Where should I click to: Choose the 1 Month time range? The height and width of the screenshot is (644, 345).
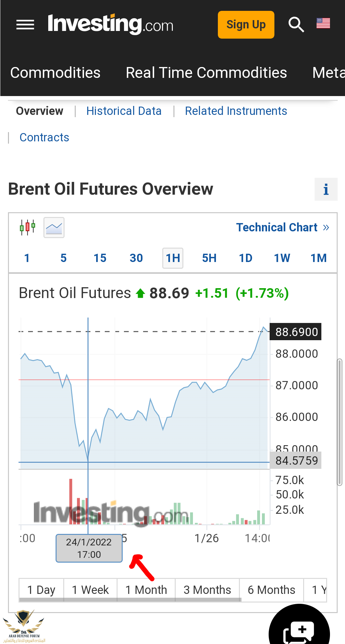(x=146, y=590)
